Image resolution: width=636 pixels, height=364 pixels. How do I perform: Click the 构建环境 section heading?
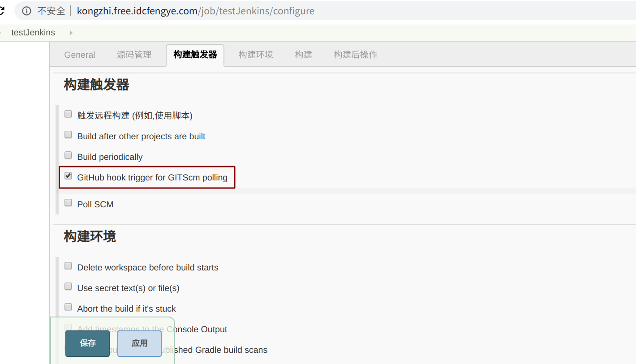[x=90, y=236]
